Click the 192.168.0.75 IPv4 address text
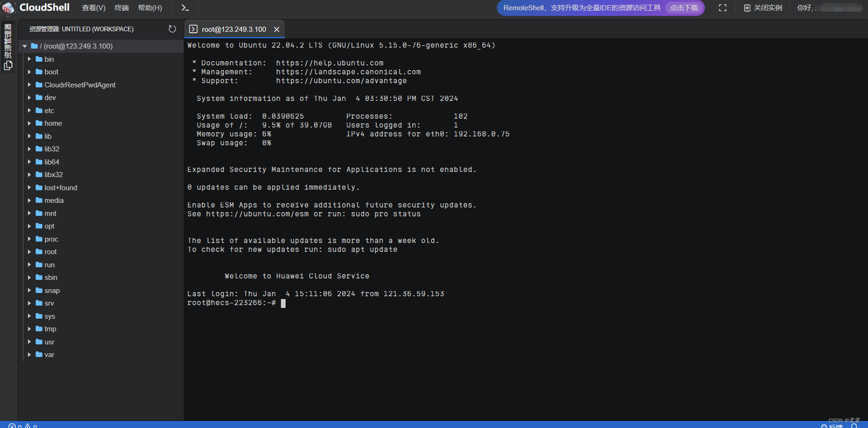The height and width of the screenshot is (428, 868). (482, 134)
